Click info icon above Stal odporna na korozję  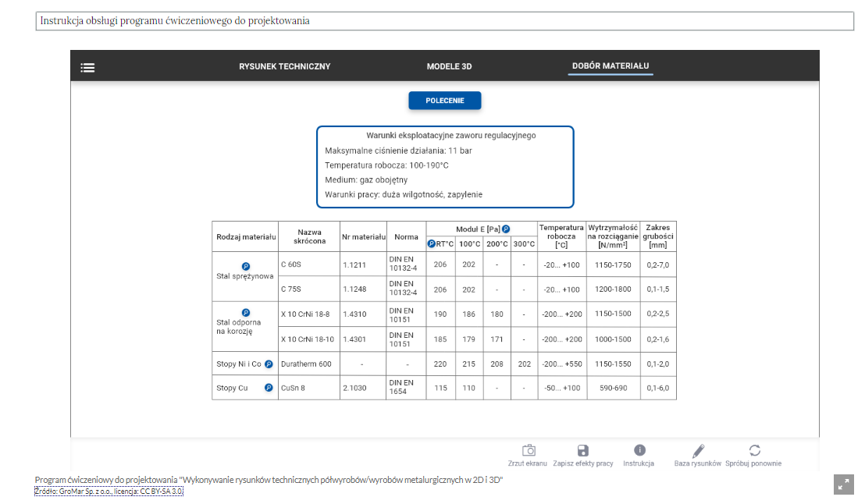(x=245, y=313)
